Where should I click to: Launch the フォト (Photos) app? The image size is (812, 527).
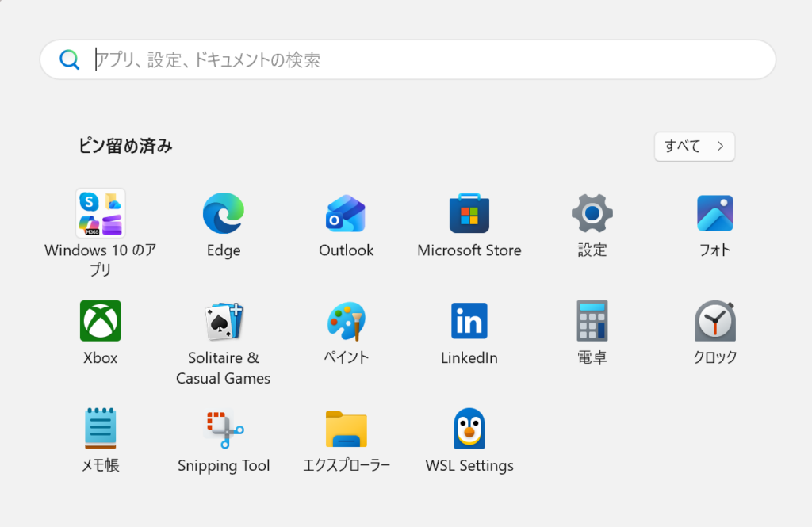tap(715, 214)
